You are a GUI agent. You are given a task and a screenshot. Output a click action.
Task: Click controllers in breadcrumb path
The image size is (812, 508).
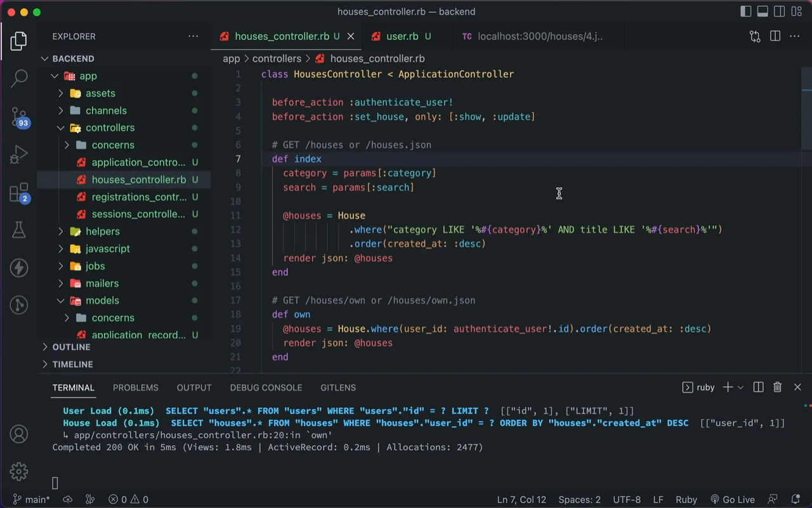point(277,58)
